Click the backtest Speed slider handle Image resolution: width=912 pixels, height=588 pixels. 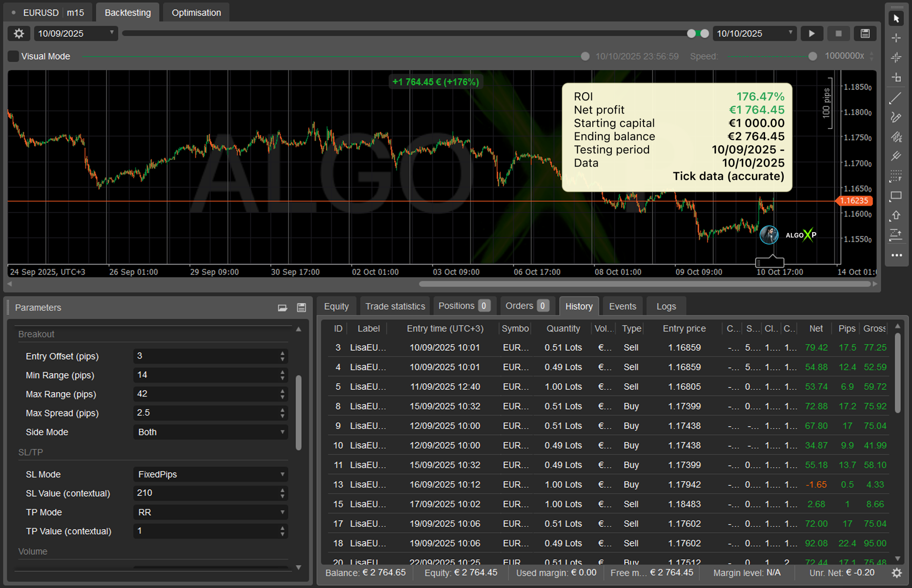tap(812, 56)
